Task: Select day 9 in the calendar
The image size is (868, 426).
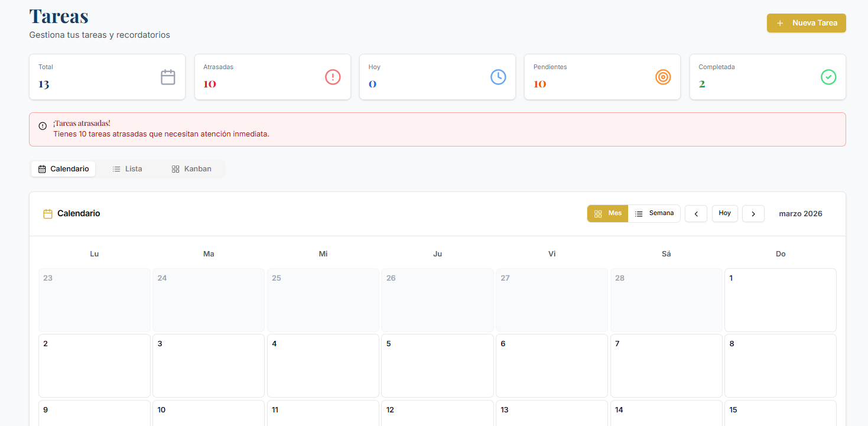Action: pyautogui.click(x=95, y=413)
